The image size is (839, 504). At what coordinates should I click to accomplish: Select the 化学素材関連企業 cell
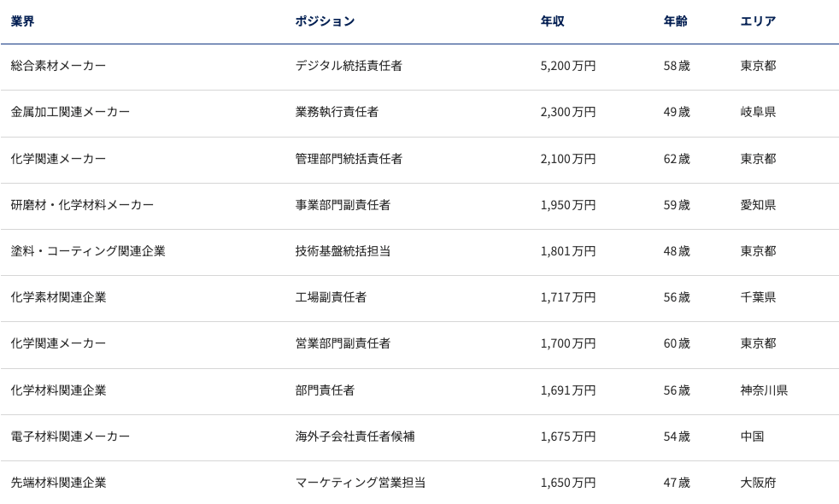coord(58,297)
